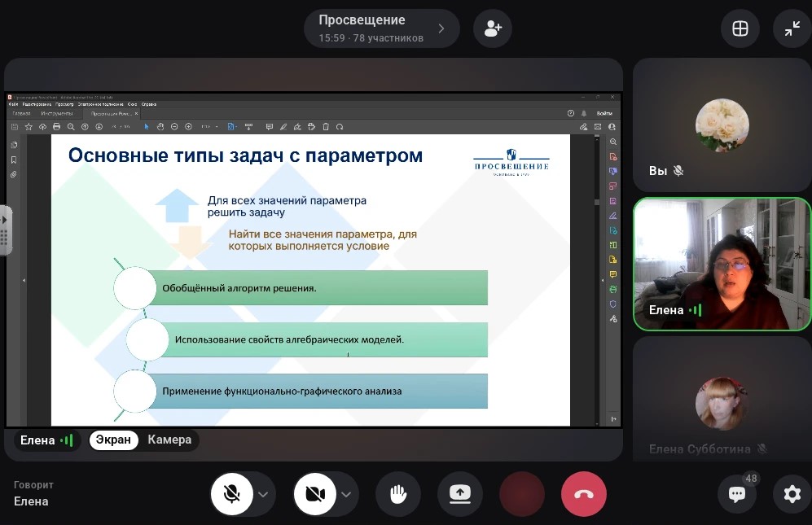Click the add participant icon
The width and height of the screenshot is (812, 525).
click(493, 28)
